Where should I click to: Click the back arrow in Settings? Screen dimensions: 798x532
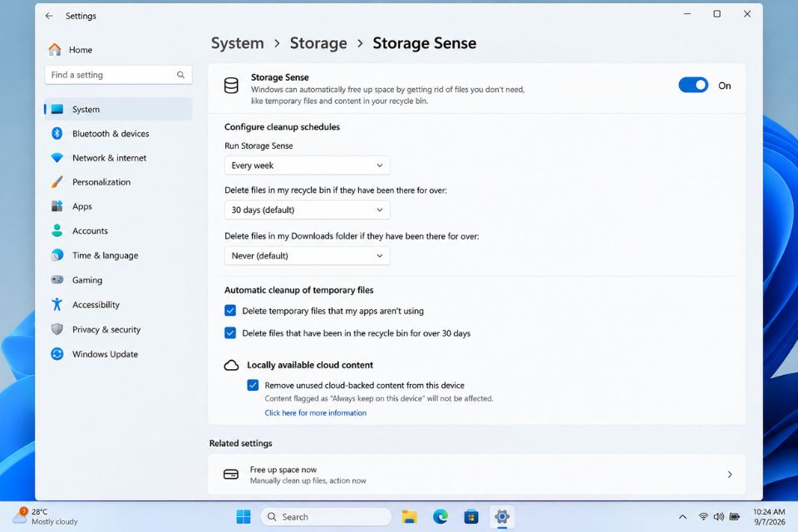[49, 16]
